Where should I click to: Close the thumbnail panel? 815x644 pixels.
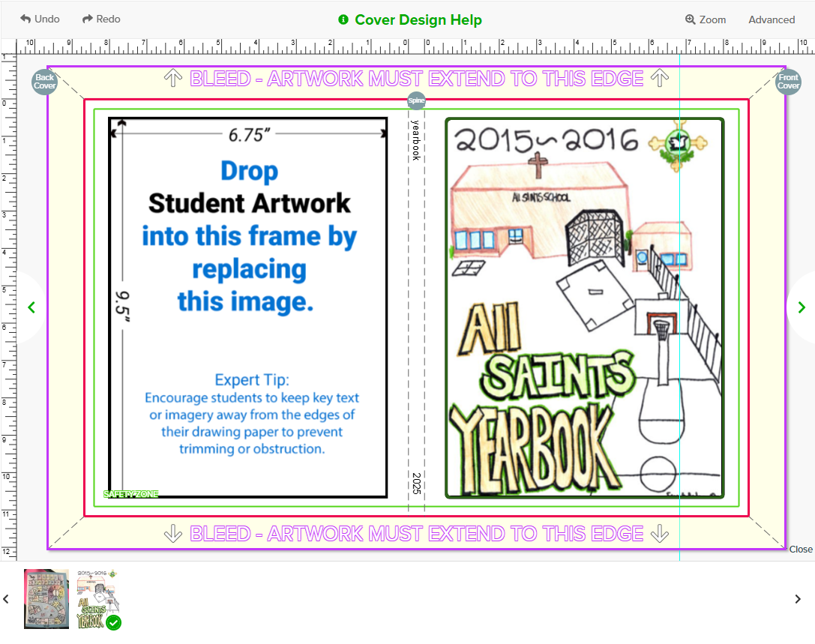pyautogui.click(x=800, y=550)
